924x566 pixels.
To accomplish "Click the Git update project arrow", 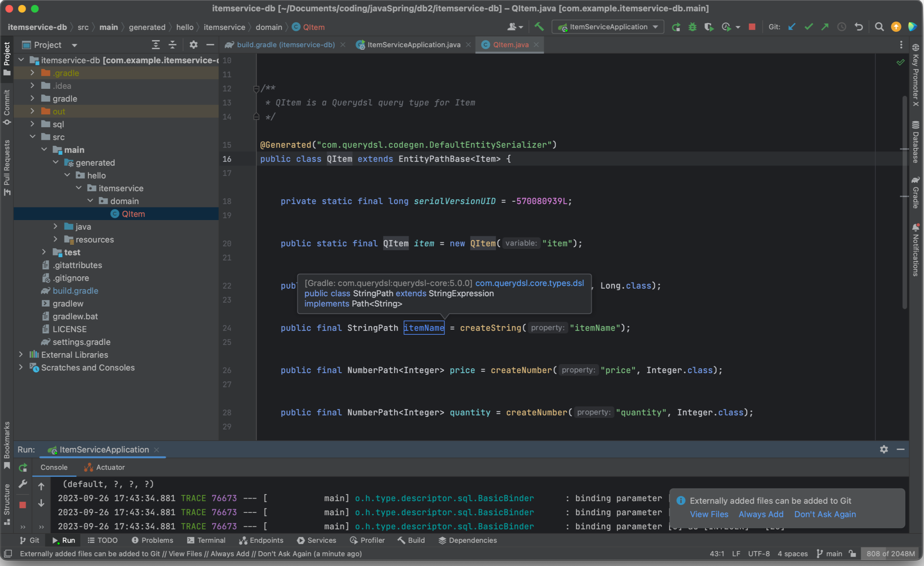I will tap(791, 27).
